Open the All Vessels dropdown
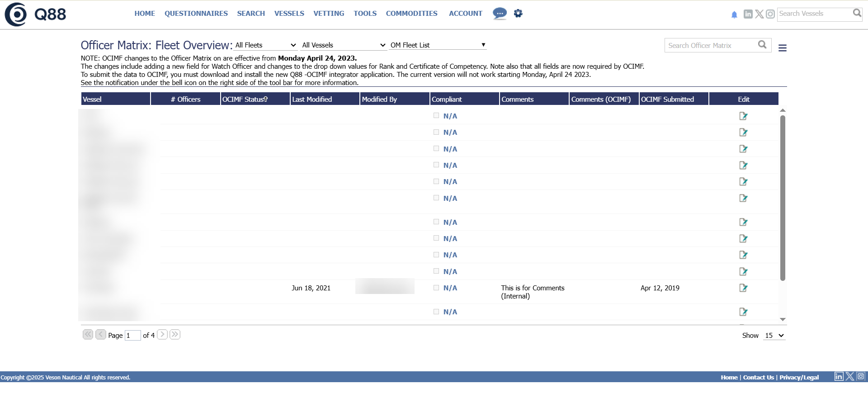Viewport: 868px width, 398px height. [344, 45]
